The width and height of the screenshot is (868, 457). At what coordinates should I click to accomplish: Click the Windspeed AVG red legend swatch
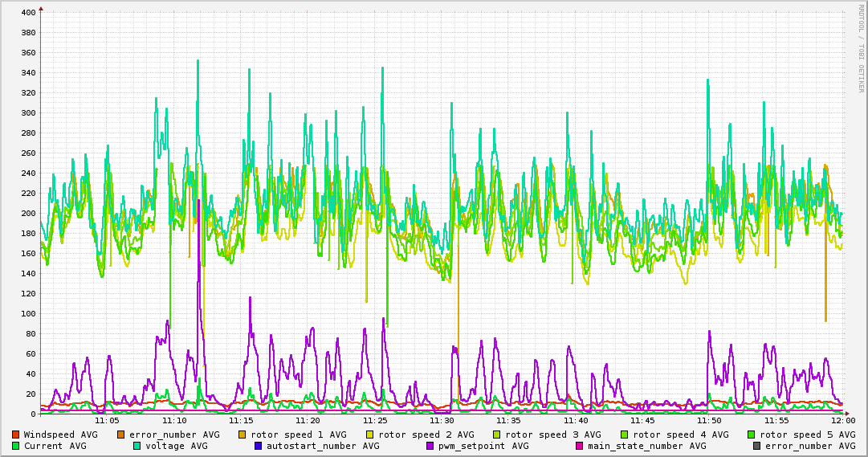15,435
